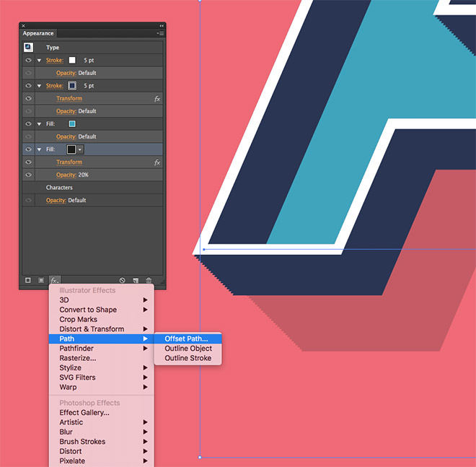Switch to the Appearance panel tab
Viewport: 476px width, 467px height.
click(38, 33)
